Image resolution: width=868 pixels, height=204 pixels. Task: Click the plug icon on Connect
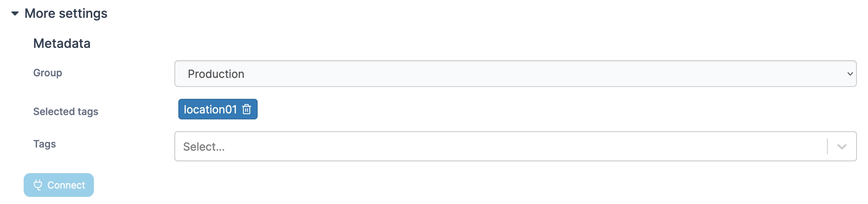tap(38, 185)
